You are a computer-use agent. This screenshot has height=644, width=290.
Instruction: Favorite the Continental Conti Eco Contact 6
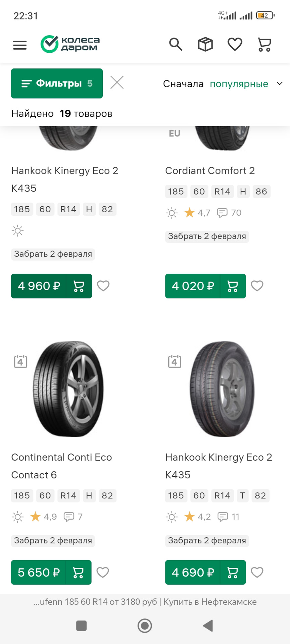pyautogui.click(x=103, y=572)
